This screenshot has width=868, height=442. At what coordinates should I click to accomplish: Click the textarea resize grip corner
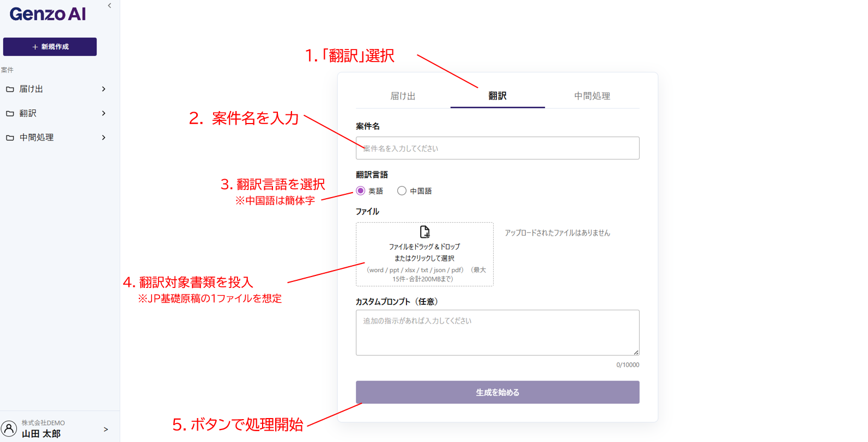(636, 352)
